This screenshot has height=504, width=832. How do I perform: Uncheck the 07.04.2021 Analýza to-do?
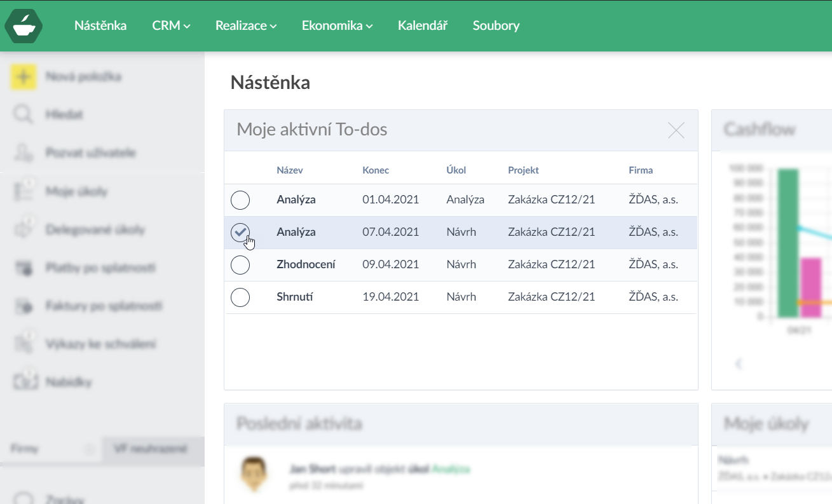click(240, 233)
